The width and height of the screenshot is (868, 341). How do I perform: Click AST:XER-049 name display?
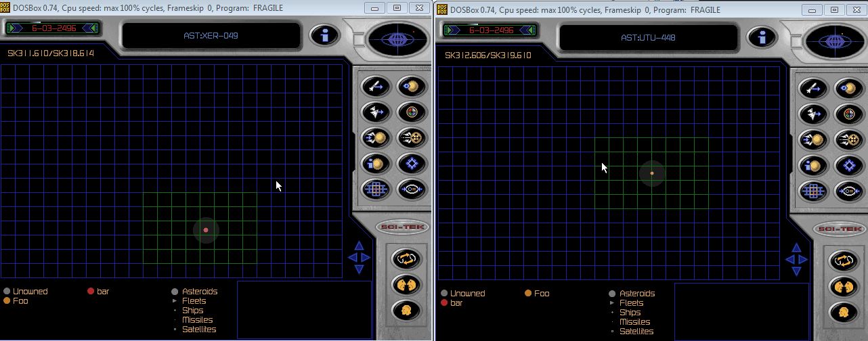coord(211,35)
